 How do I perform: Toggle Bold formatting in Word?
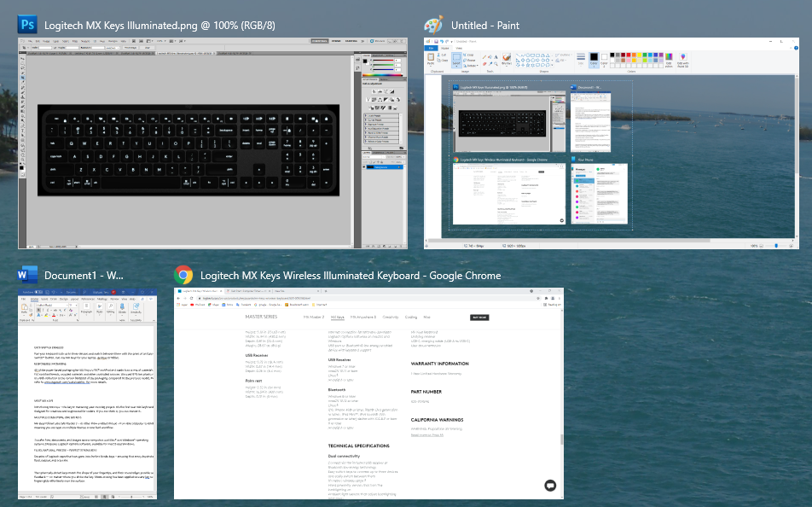click(38, 310)
